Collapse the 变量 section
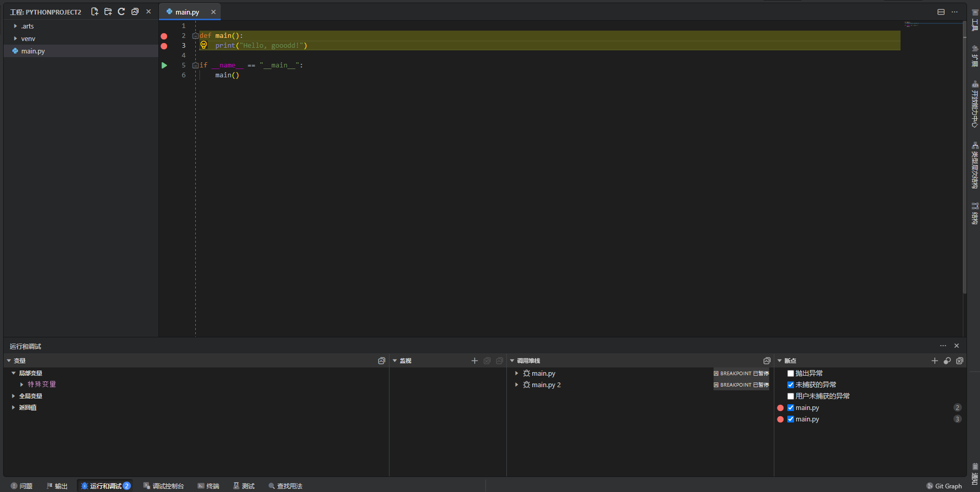 [9, 361]
